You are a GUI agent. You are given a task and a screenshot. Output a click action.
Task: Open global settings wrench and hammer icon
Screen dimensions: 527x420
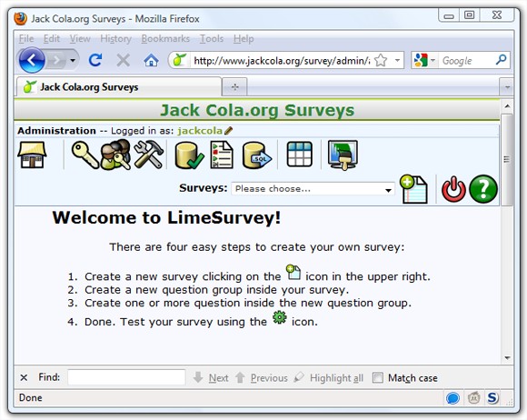[148, 155]
